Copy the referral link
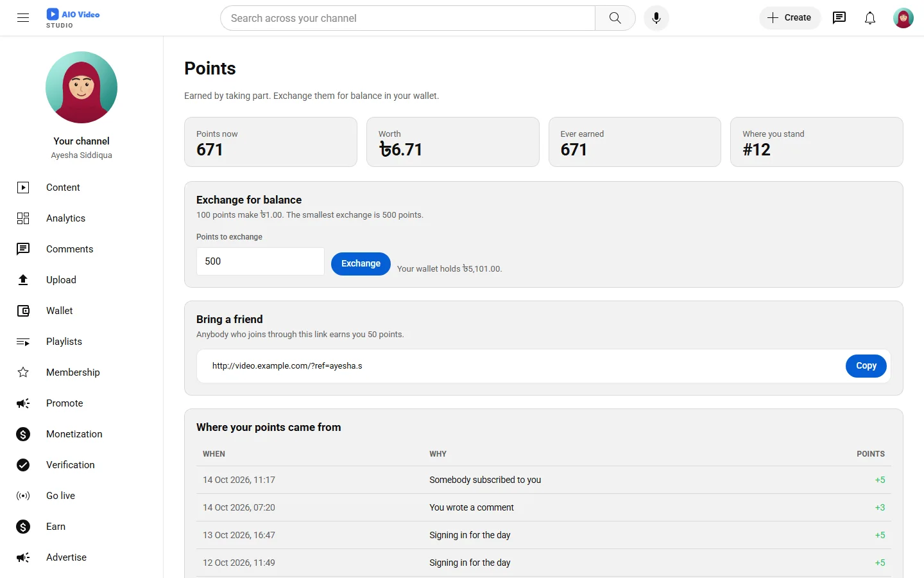Image resolution: width=924 pixels, height=578 pixels. tap(866, 366)
